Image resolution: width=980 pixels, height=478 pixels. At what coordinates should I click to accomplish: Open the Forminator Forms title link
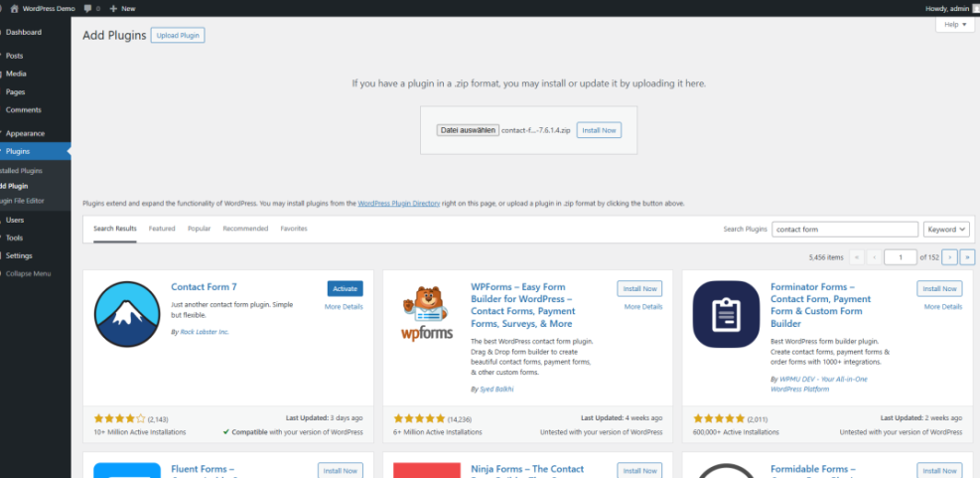pyautogui.click(x=820, y=305)
